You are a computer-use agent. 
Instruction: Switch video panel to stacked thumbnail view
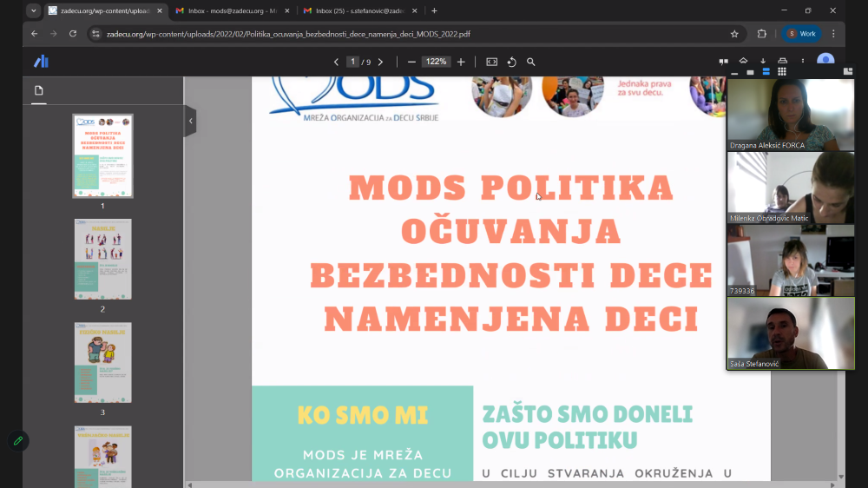(x=766, y=71)
